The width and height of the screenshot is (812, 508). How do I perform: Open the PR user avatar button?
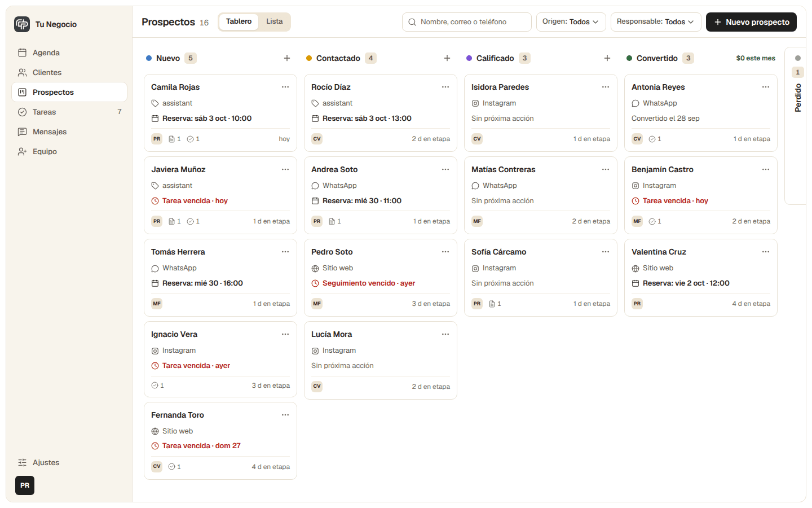[25, 485]
